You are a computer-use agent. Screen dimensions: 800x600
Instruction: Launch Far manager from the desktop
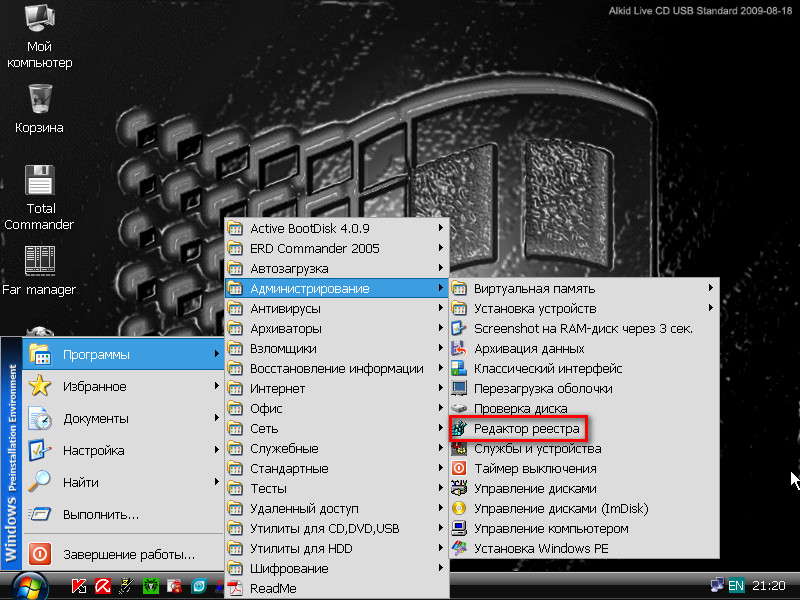pos(39,270)
